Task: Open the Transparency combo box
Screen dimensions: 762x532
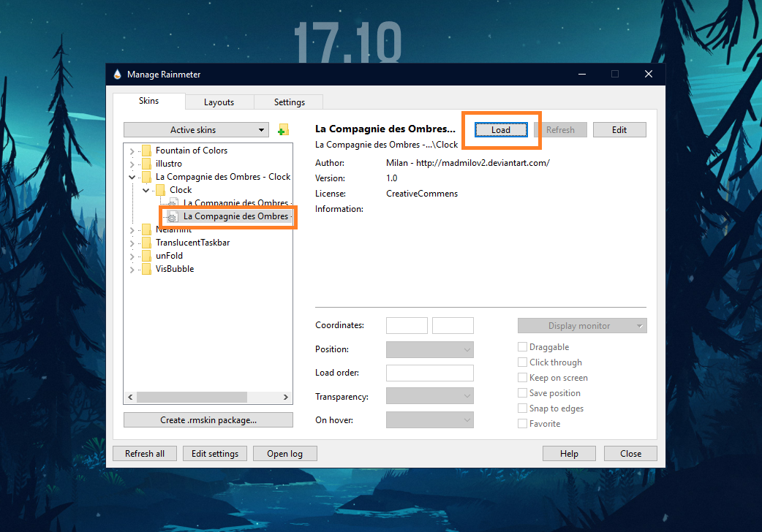Action: pos(429,396)
